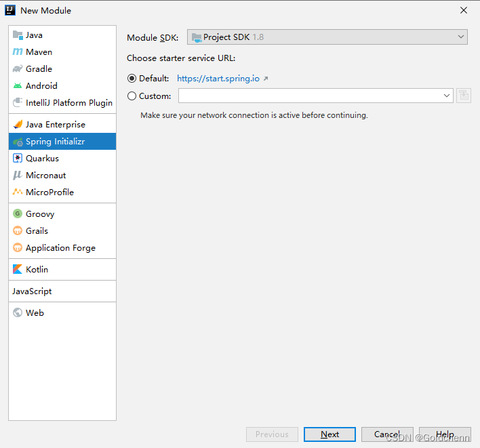Click the Web globe icon
480x448 pixels.
[x=18, y=312]
